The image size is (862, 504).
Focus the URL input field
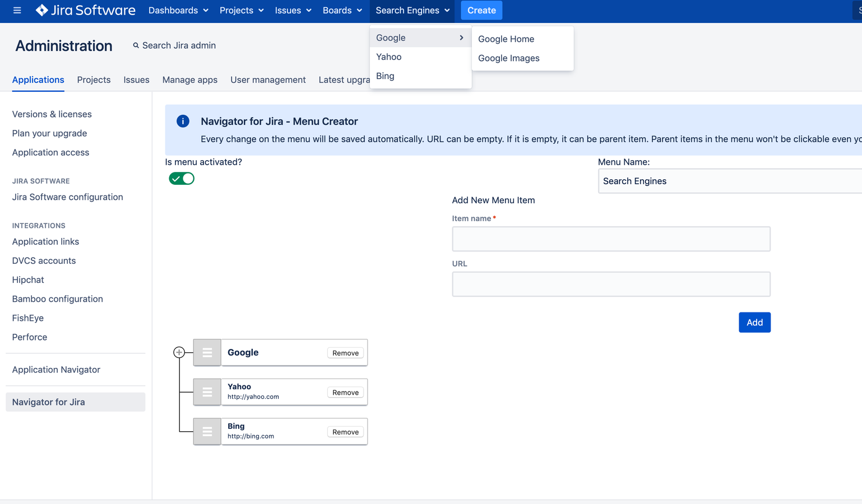coord(611,284)
